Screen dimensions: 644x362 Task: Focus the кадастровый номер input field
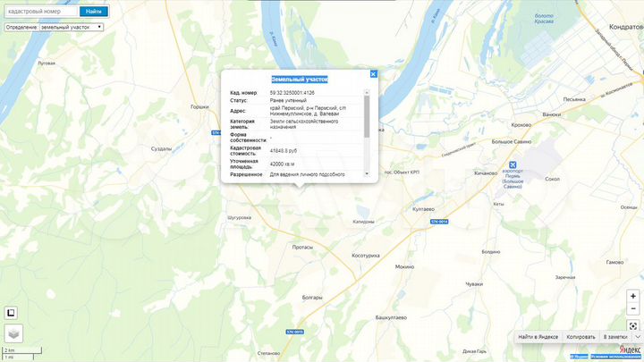40,12
